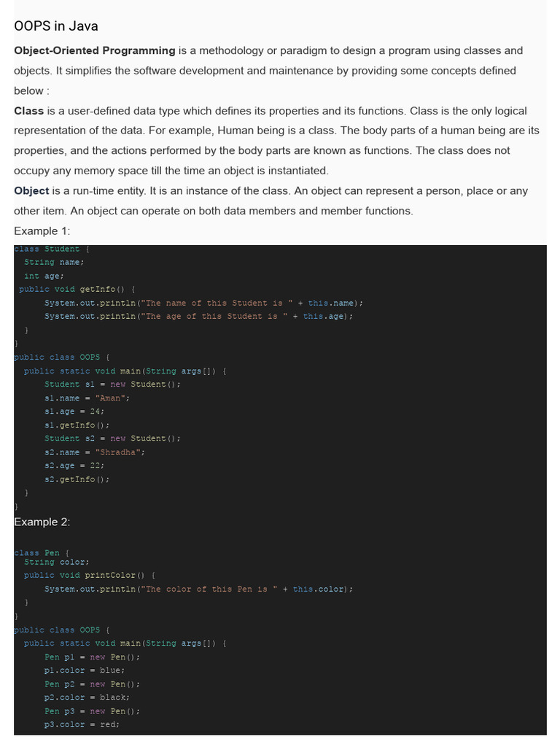This screenshot has width=560, height=747.
Task: Click the "class Pen {" code line
Action: click(42, 554)
